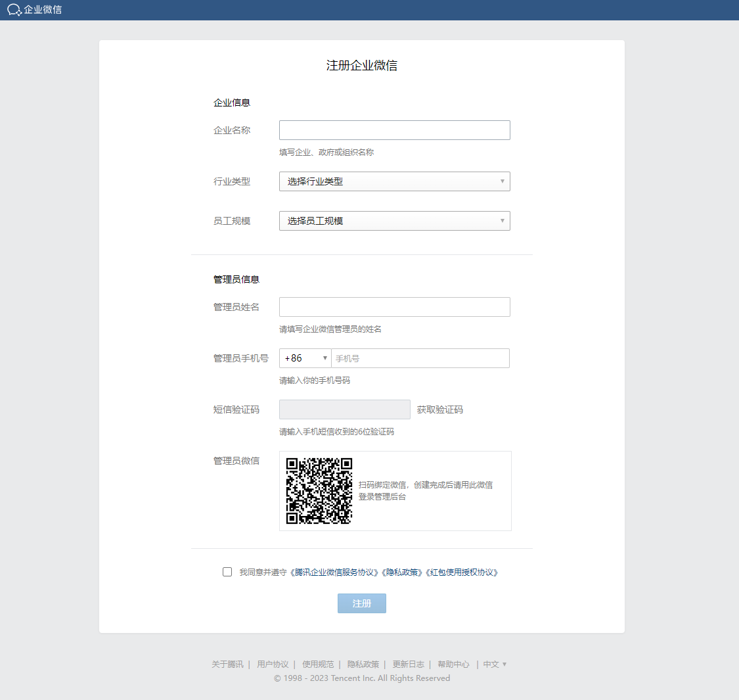Open the 选择行业类型 dropdown
Screen dimensions: 739x700
tap(394, 181)
